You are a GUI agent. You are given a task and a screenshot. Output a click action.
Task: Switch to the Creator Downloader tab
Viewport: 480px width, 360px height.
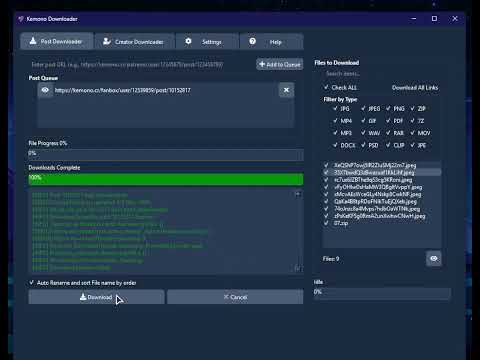pyautogui.click(x=135, y=41)
